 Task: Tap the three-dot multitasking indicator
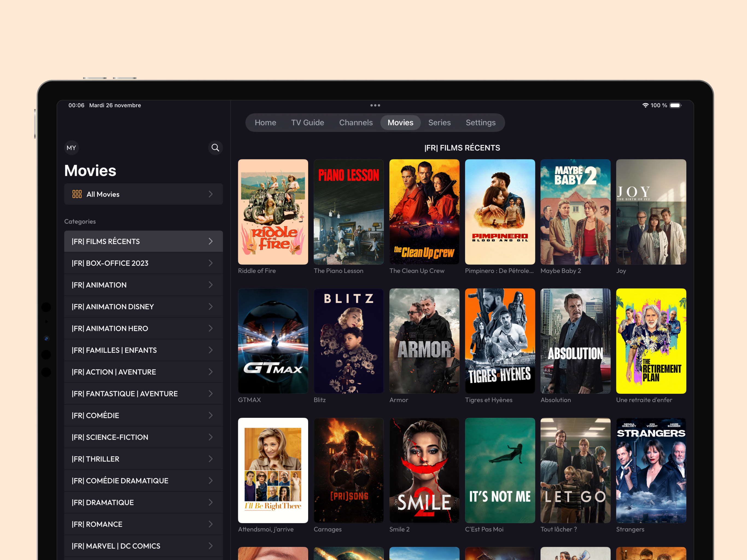point(375,105)
